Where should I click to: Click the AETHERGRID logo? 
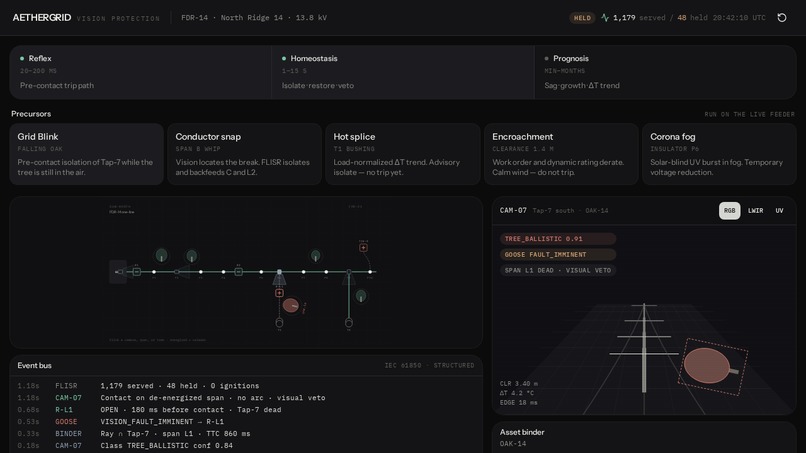(x=42, y=17)
